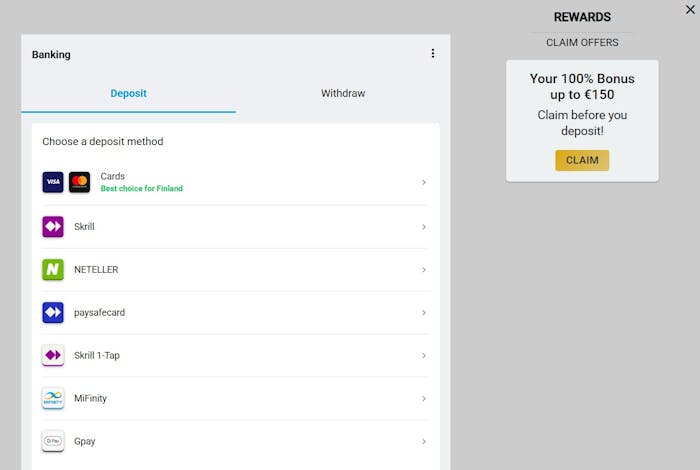Select the Deposit tab
This screenshot has width=700, height=470.
(128, 94)
